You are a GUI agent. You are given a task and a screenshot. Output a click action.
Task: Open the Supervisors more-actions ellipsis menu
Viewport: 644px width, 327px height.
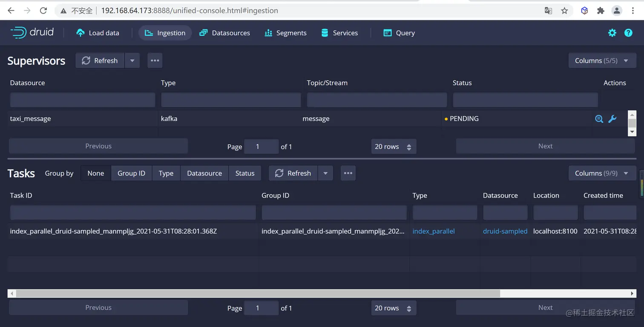[155, 61]
